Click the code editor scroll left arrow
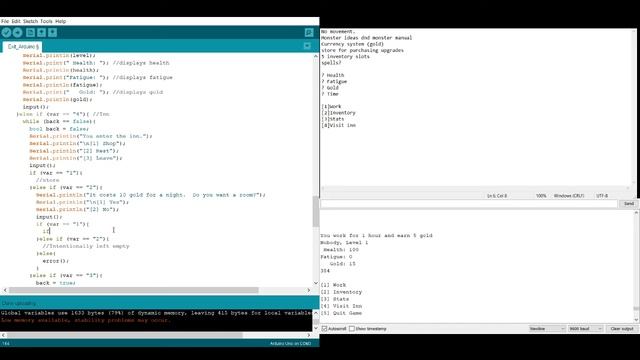640x360 pixels. point(5,290)
